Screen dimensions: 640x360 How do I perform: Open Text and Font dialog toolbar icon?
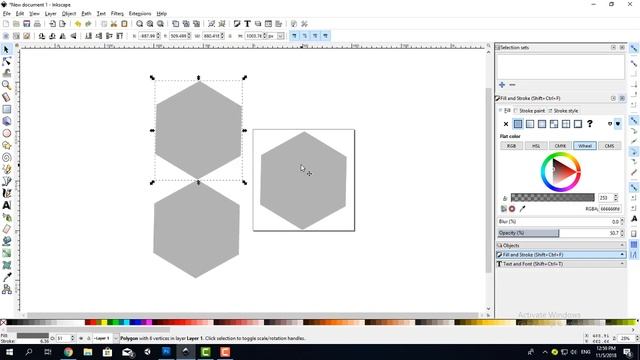[x=247, y=24]
